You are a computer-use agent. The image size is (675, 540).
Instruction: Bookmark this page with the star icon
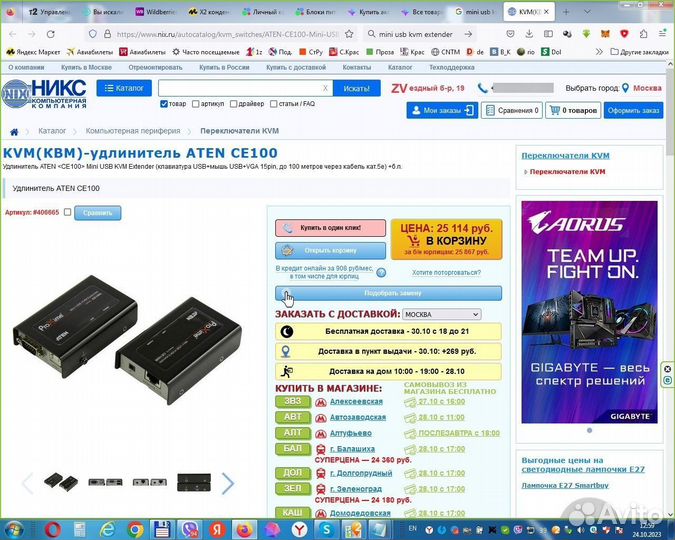point(349,34)
